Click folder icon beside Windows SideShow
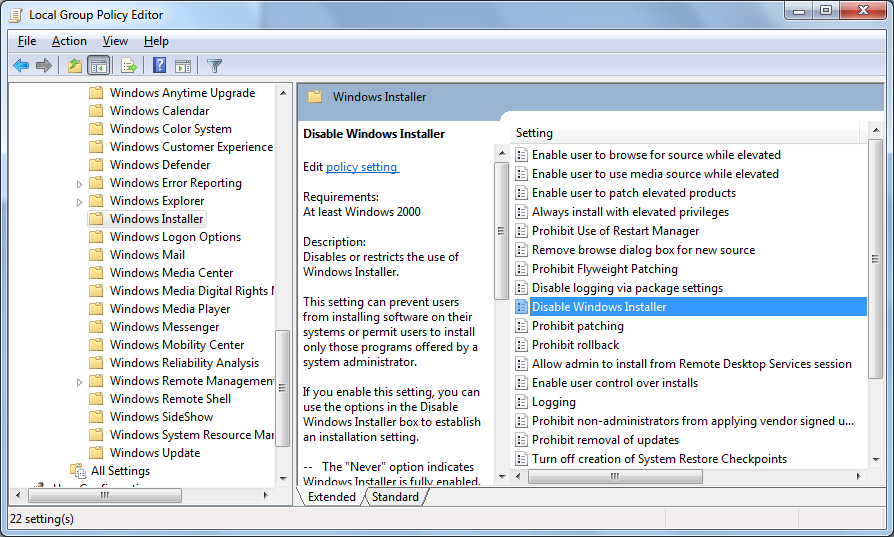Image resolution: width=894 pixels, height=537 pixels. pyautogui.click(x=96, y=417)
